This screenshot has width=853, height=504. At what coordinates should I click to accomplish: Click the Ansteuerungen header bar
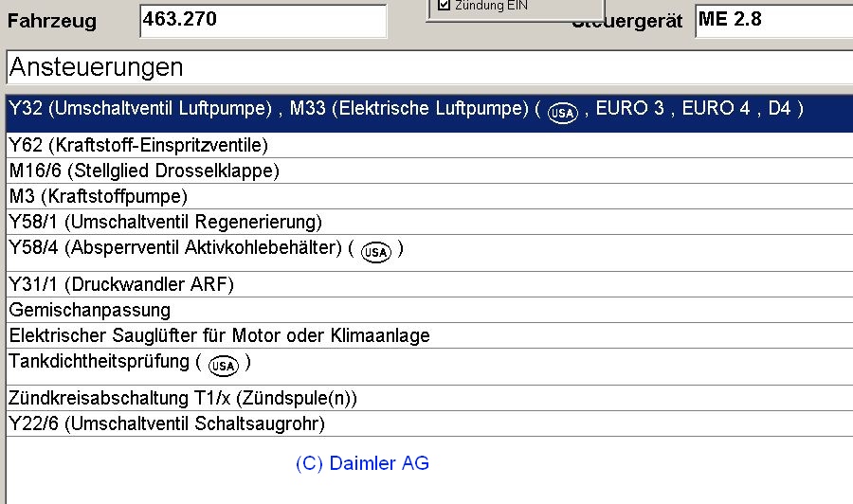coord(426,68)
